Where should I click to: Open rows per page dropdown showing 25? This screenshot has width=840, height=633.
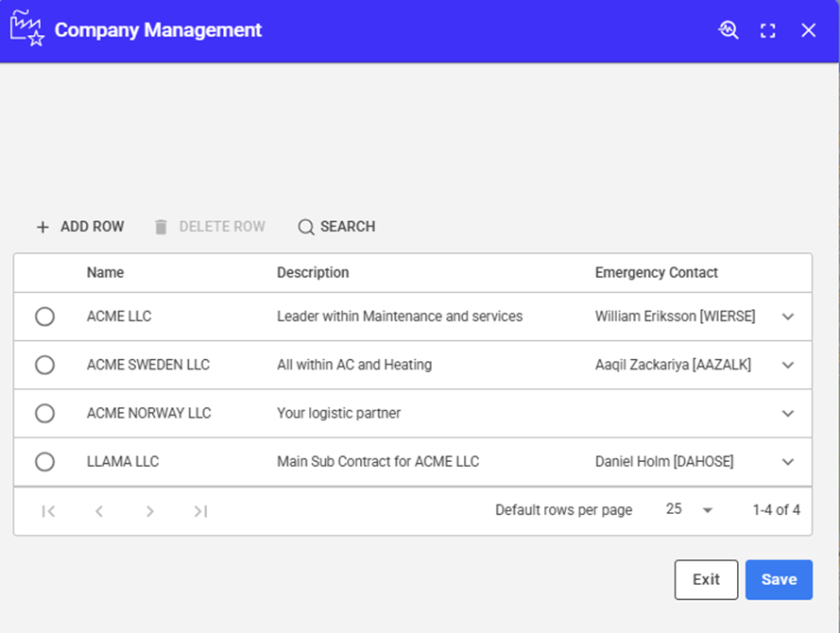690,510
